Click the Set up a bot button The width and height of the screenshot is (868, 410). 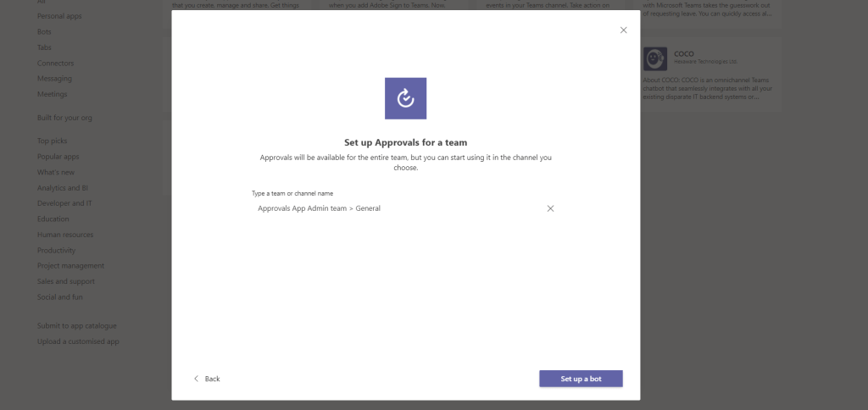(581, 379)
